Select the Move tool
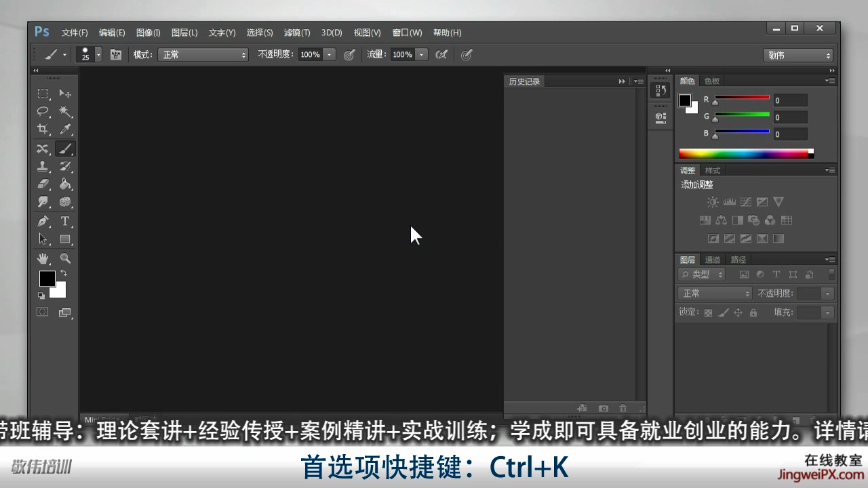Viewport: 868px width, 488px height. pos(65,94)
